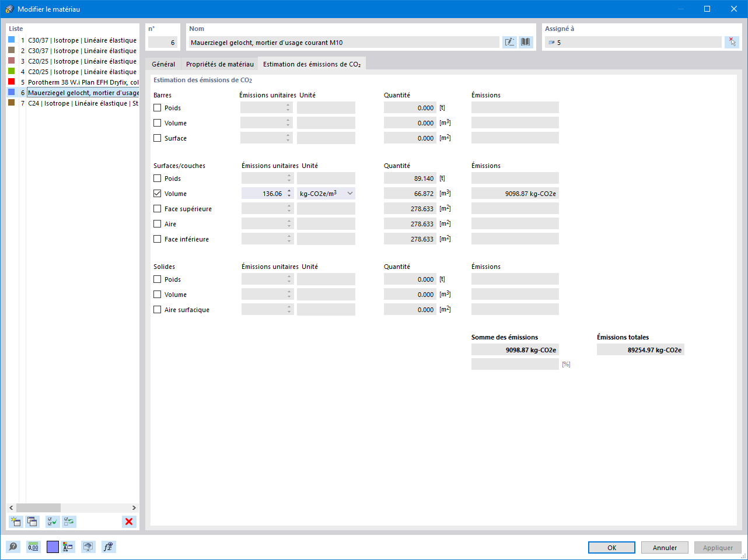Open the material library book icon
Screen dimensions: 748x560
[x=526, y=42]
